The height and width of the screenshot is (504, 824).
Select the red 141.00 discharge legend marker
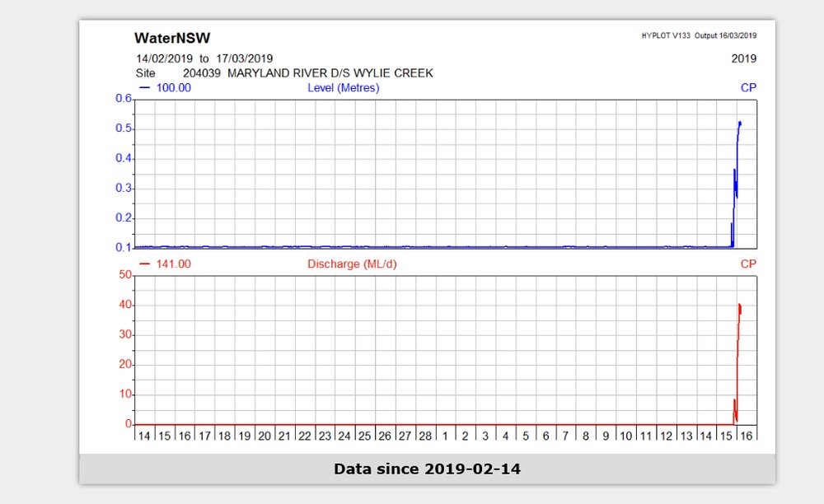pos(165,264)
